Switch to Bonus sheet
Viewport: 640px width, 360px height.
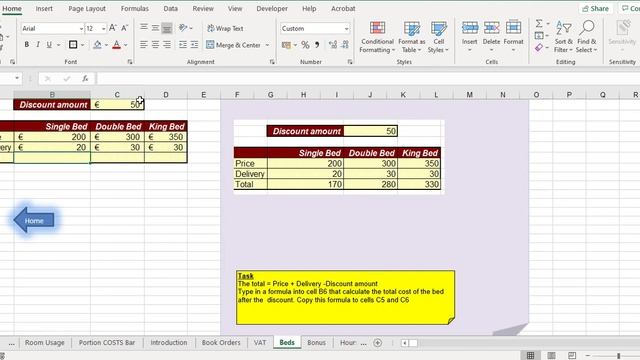click(316, 342)
